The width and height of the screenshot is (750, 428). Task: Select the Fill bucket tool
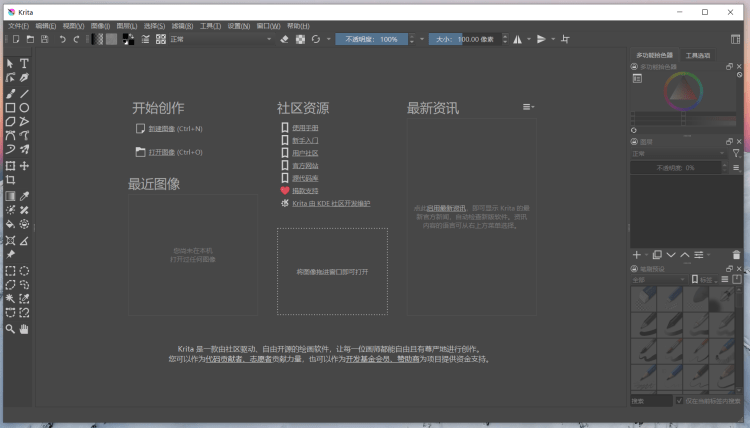10,224
